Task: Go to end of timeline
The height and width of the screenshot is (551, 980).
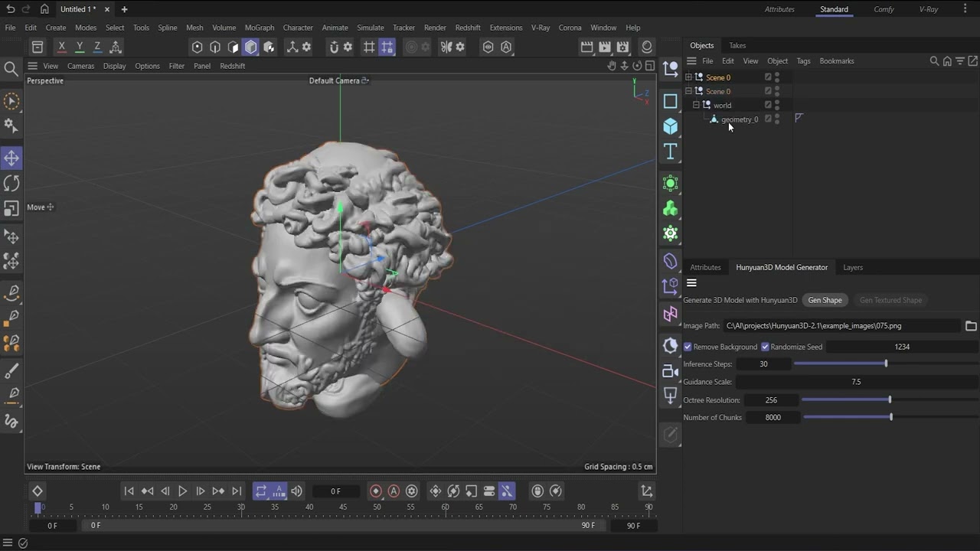Action: coord(237,491)
